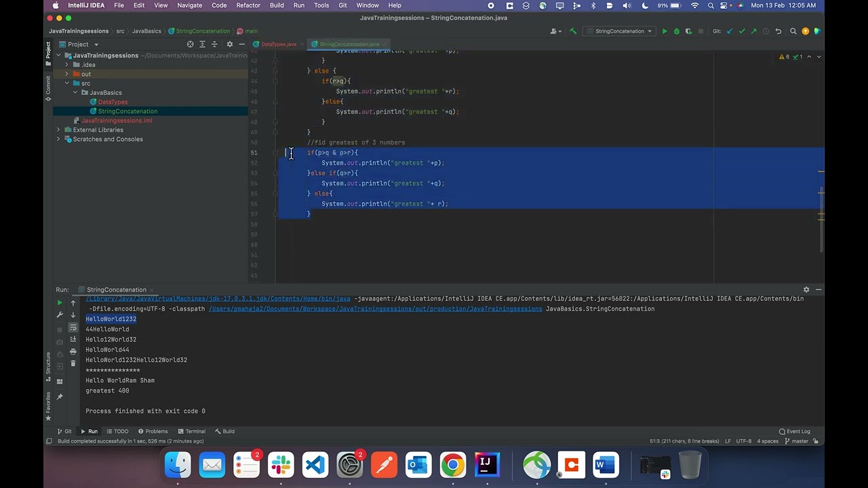Restore layout icon in the Run panel

click(60, 382)
